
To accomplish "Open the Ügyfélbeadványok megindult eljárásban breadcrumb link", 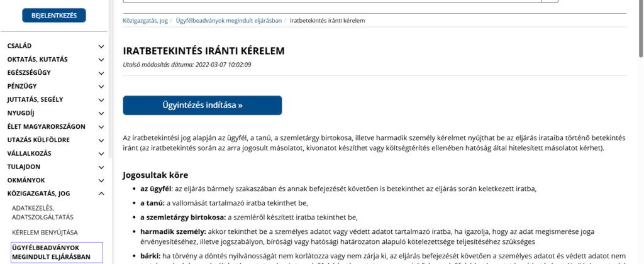I will tap(229, 21).
